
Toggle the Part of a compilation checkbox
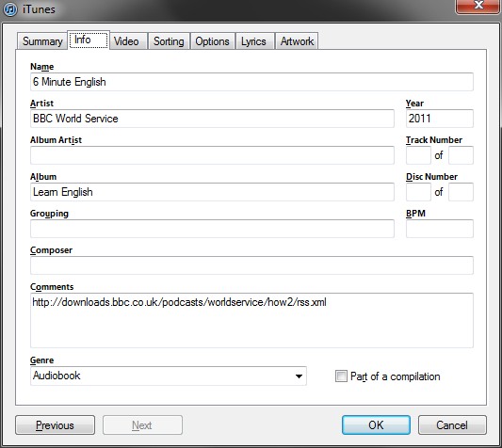pos(341,376)
